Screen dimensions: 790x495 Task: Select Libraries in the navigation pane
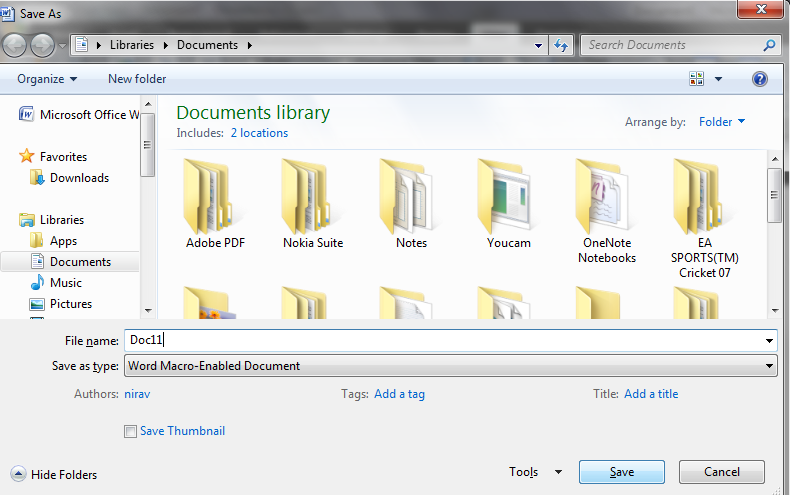51,220
